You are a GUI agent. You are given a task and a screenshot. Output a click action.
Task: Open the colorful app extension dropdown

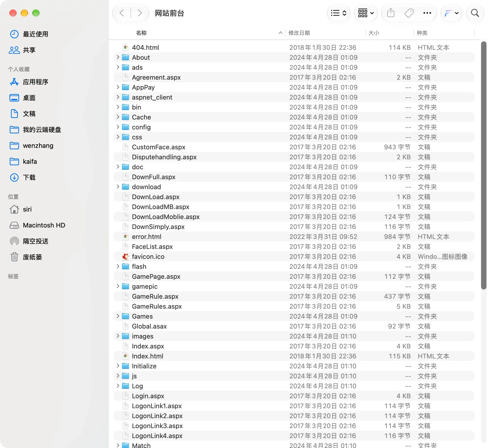[x=451, y=13]
